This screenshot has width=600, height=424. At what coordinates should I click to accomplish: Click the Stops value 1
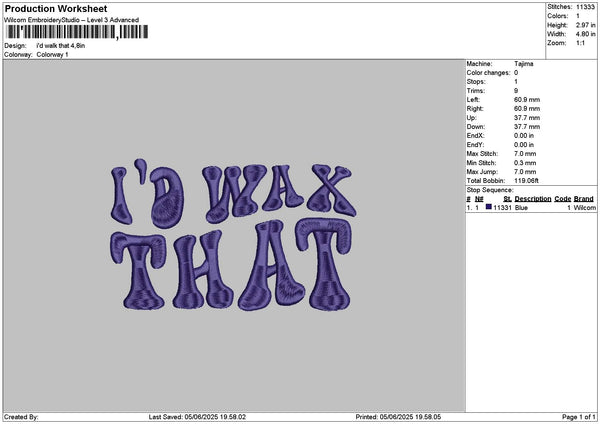516,82
